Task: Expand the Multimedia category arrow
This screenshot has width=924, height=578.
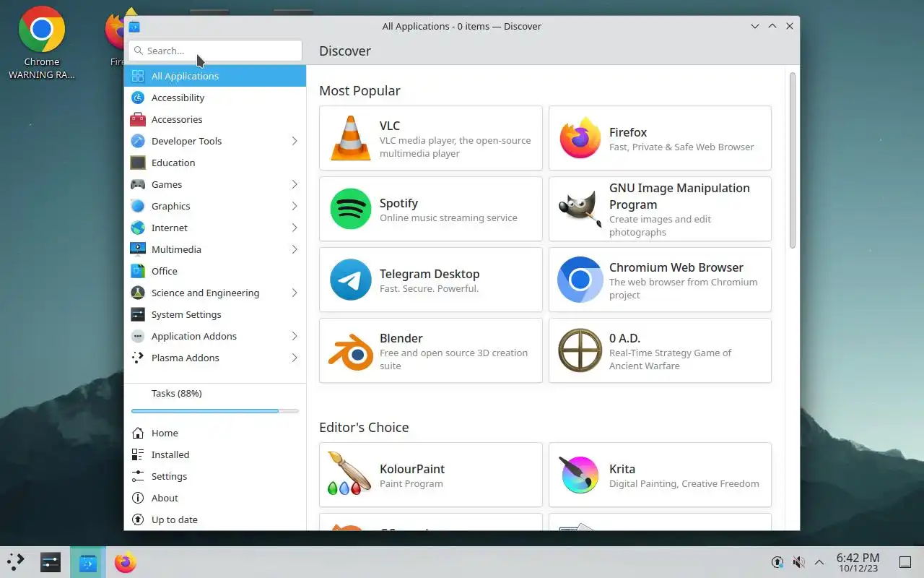Action: pyautogui.click(x=295, y=249)
